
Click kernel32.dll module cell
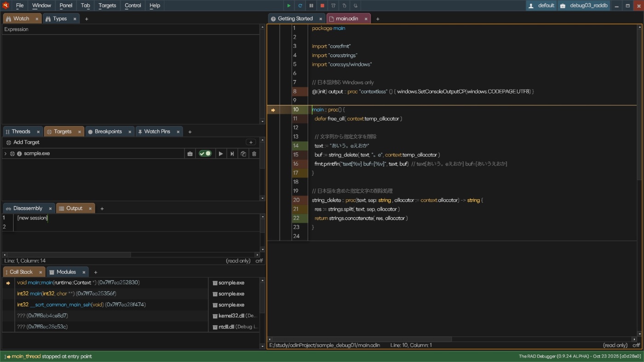click(234, 316)
